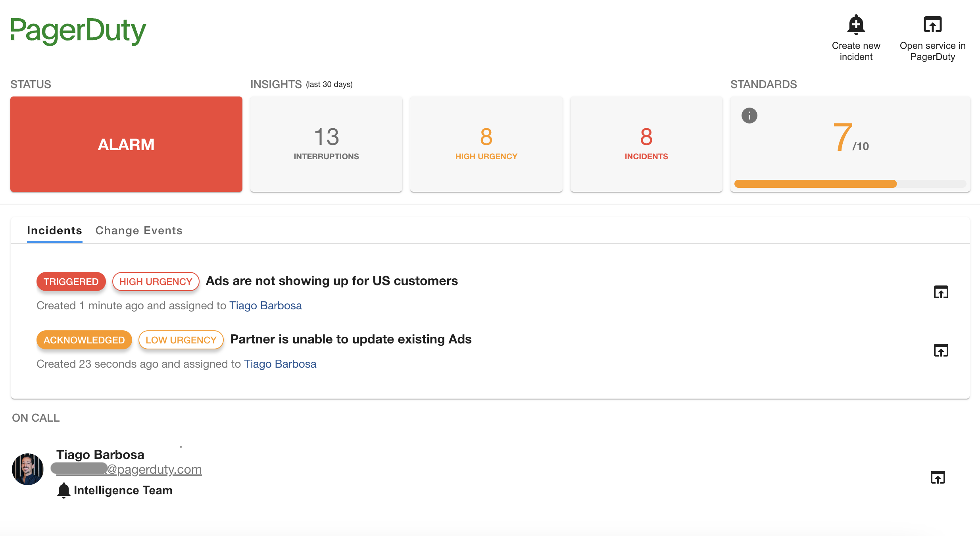Toggle ACKNOWLEDGED status on Partner incident
980x536 pixels.
tap(83, 340)
